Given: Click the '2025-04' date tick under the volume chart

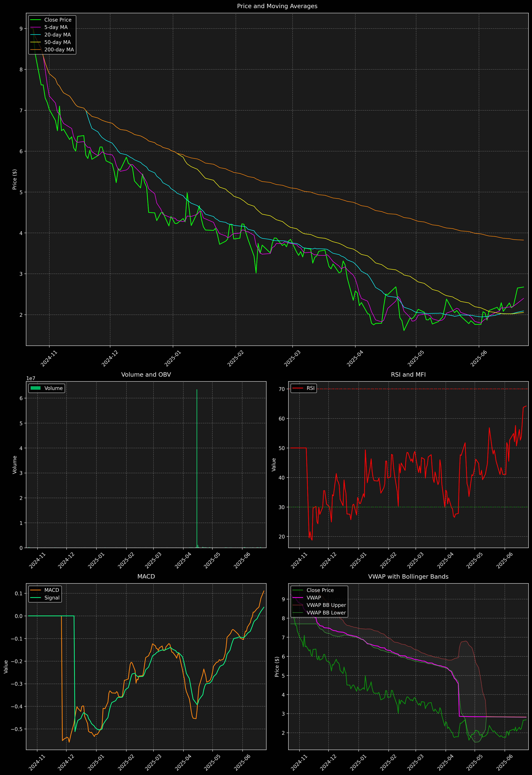Looking at the screenshot, I should tap(183, 561).
